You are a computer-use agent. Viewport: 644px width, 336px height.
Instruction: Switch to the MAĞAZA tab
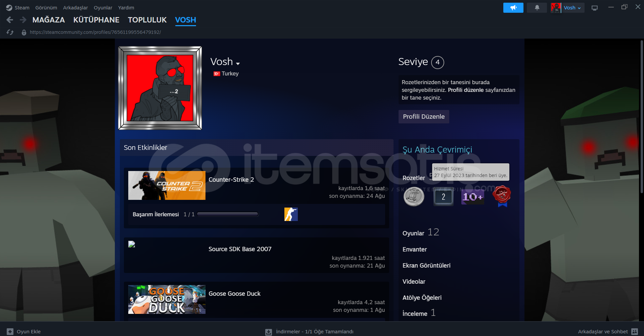tap(49, 20)
